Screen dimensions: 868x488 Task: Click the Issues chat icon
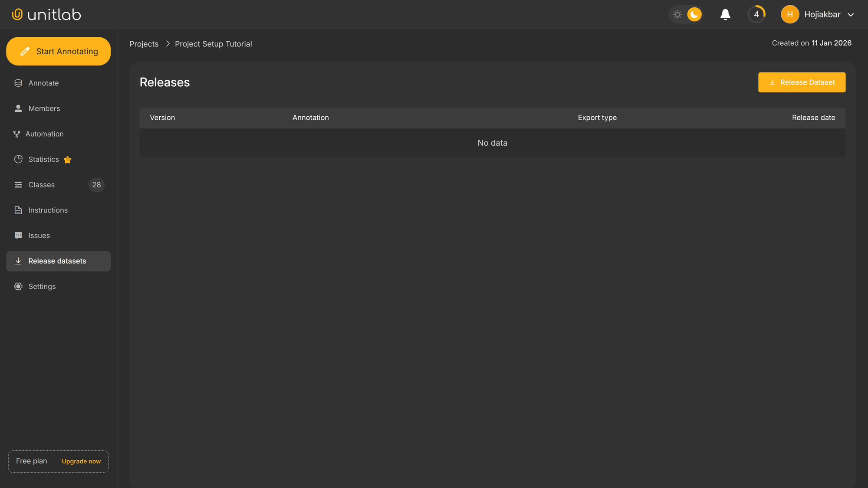18,235
